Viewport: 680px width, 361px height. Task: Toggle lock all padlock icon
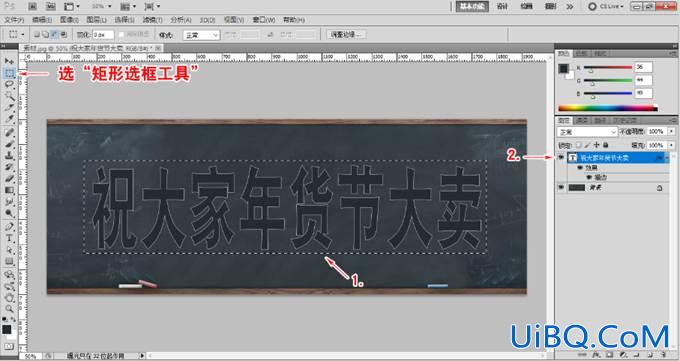(605, 145)
